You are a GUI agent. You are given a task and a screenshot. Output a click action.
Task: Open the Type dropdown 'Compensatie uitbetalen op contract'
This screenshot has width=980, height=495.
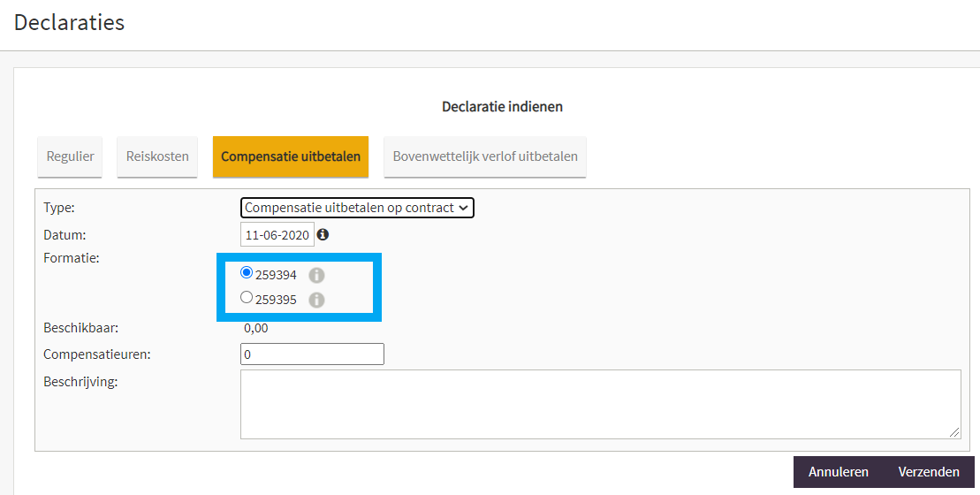pyautogui.click(x=357, y=208)
